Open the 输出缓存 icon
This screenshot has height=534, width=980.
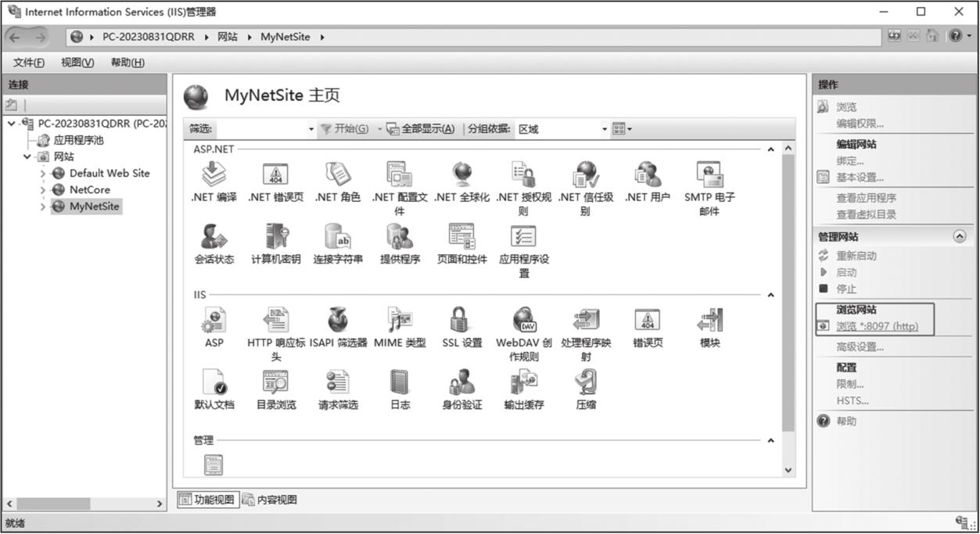click(x=523, y=382)
